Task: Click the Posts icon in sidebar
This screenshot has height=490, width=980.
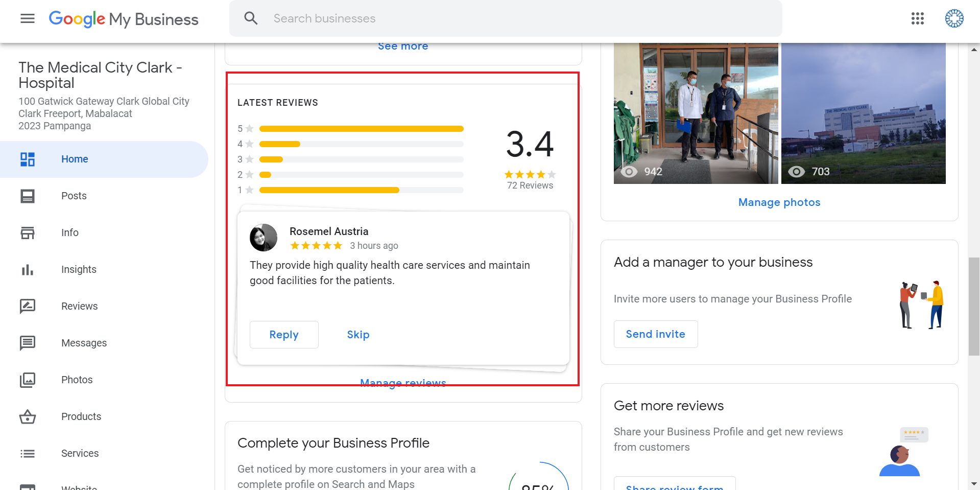Action: [28, 196]
